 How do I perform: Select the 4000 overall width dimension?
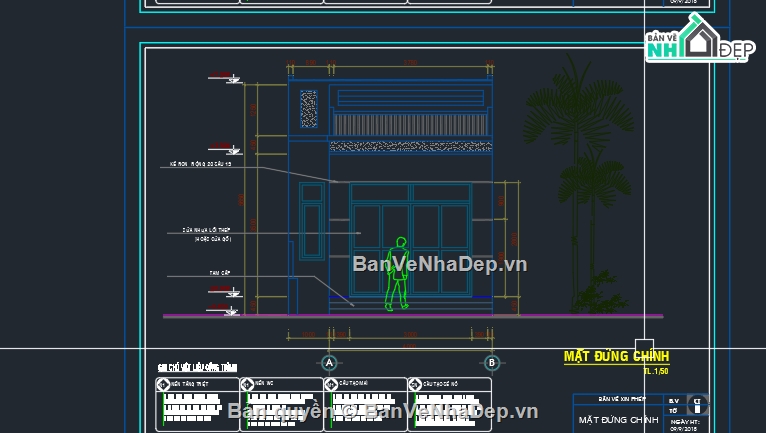(x=409, y=346)
